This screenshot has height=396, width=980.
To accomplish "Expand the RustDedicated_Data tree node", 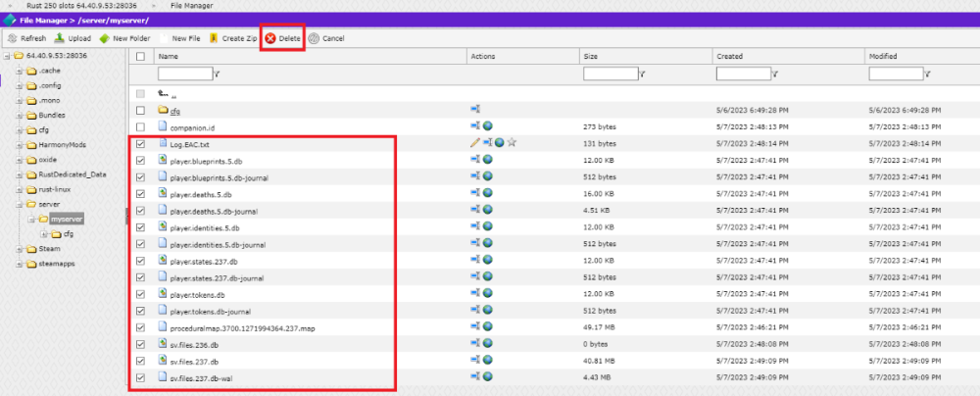I will [20, 174].
